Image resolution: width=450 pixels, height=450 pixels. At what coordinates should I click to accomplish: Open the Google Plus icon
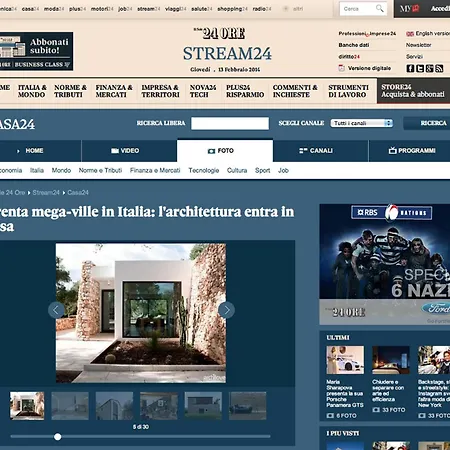click(430, 68)
